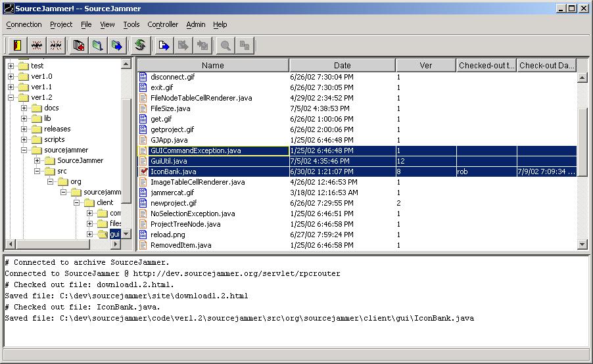Viewport: 593px width, 364px height.
Task: Expand the docs folder node
Action: (24, 108)
